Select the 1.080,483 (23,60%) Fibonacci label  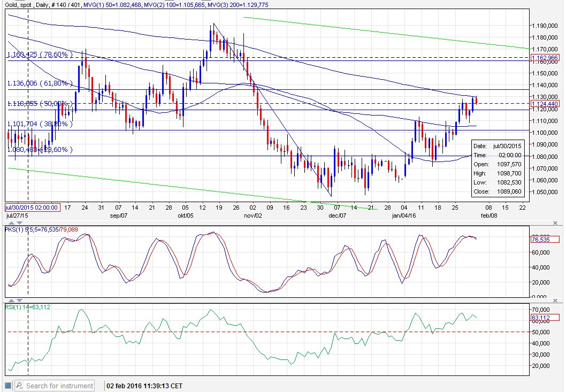(40, 149)
